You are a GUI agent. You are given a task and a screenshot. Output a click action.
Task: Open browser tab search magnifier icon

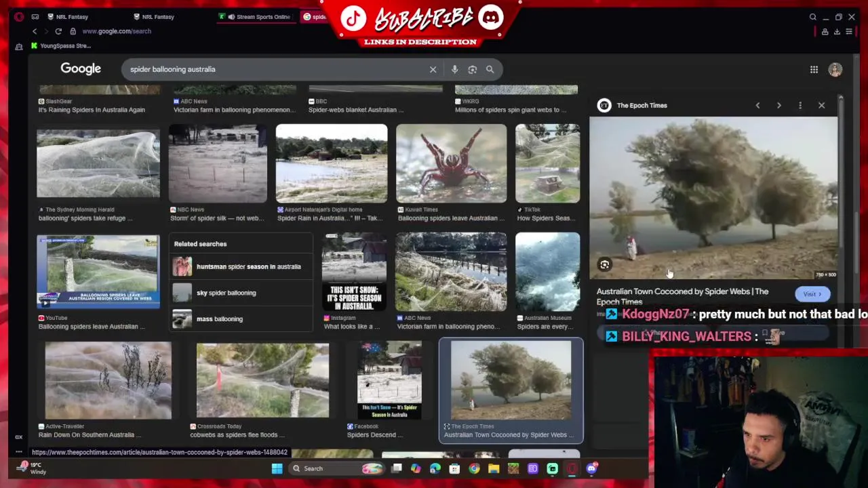(x=812, y=17)
